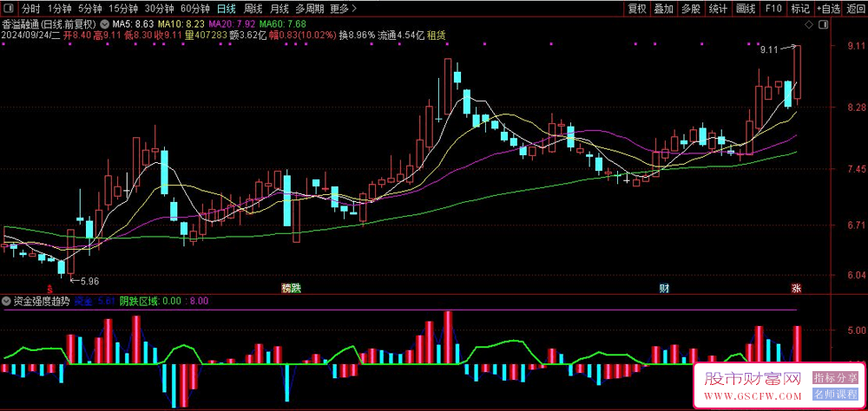Click the 财 event marker
Image resolution: width=868 pixels, height=411 pixels.
click(x=663, y=288)
